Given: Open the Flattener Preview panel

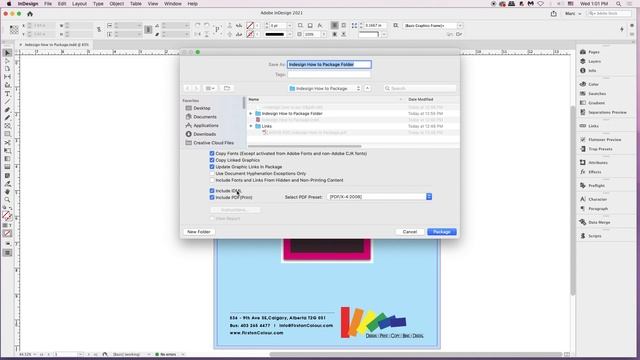Looking at the screenshot, I should [600, 140].
